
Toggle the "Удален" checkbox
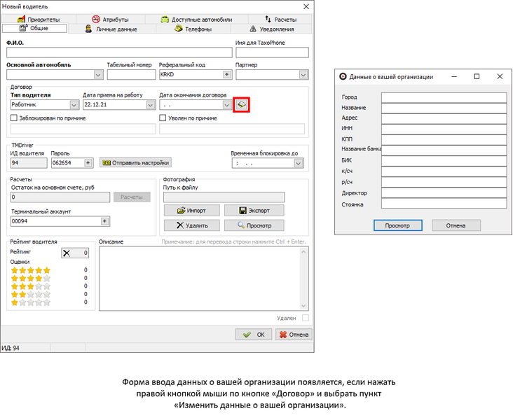pyautogui.click(x=305, y=318)
